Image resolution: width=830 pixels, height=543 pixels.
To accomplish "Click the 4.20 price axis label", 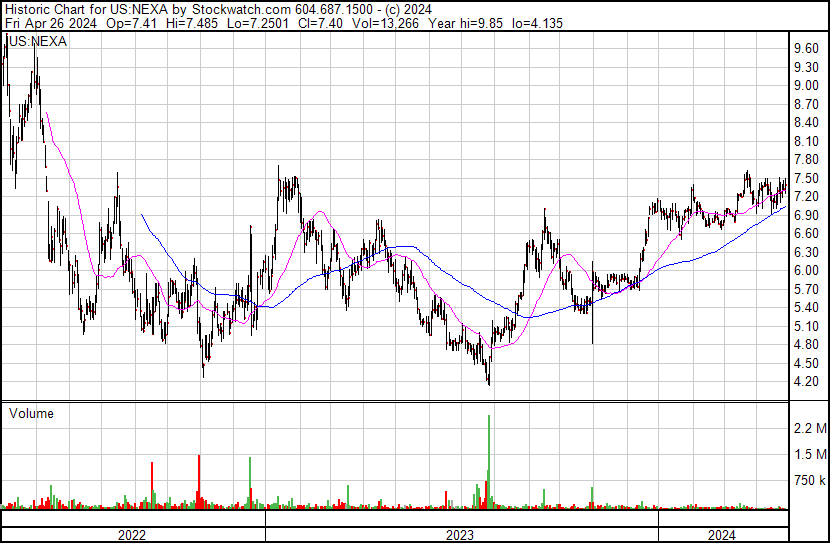I will click(x=806, y=382).
